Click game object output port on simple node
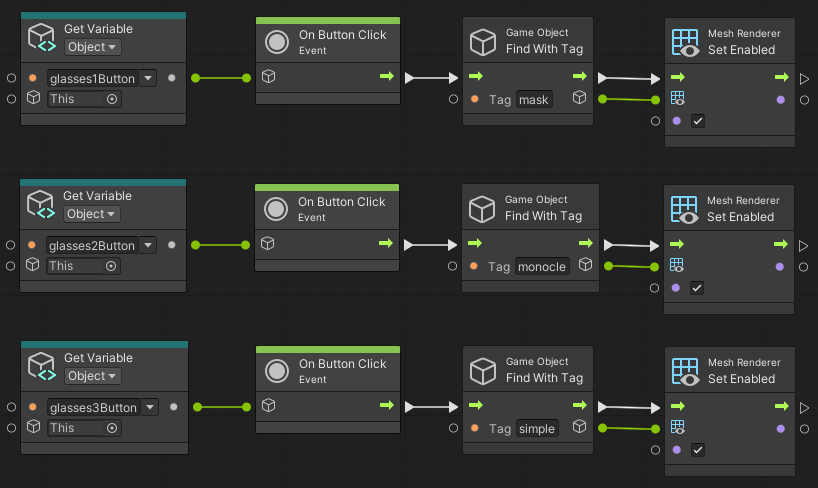 [580, 426]
